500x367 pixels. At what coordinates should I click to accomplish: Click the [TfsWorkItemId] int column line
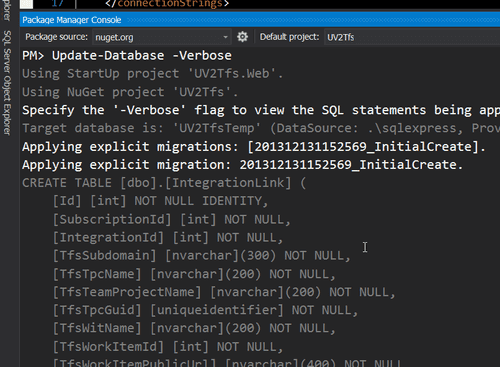coord(168,347)
